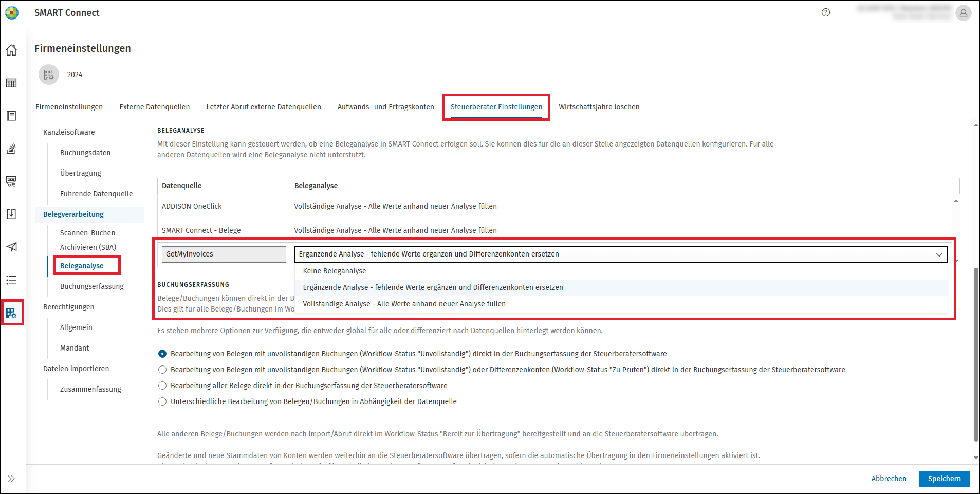Open 'Führende Datenquelle' navigation item
Viewport: 980px width, 494px height.
tap(96, 194)
